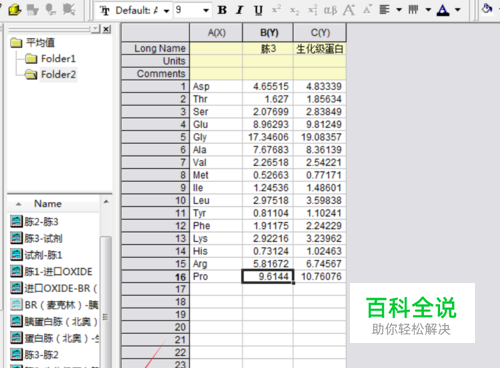This screenshot has width=500, height=368.
Task: Select Folder2 in project tree
Action: pos(58,74)
